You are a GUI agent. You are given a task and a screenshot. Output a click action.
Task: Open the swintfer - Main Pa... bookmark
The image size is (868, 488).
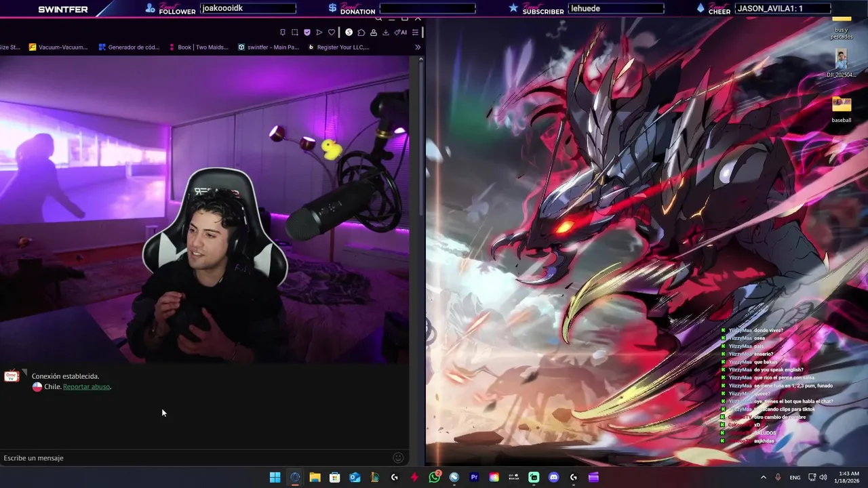269,47
